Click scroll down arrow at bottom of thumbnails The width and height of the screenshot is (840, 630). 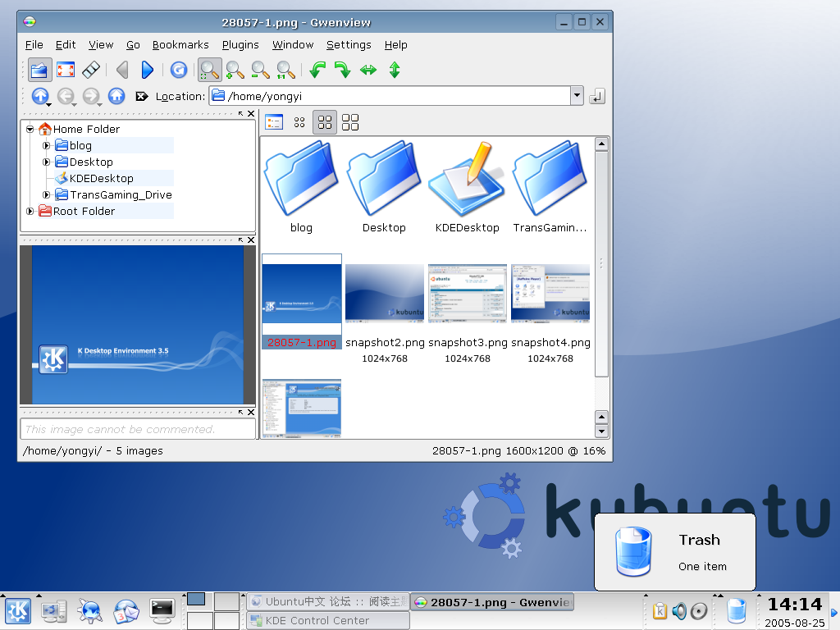tap(601, 431)
